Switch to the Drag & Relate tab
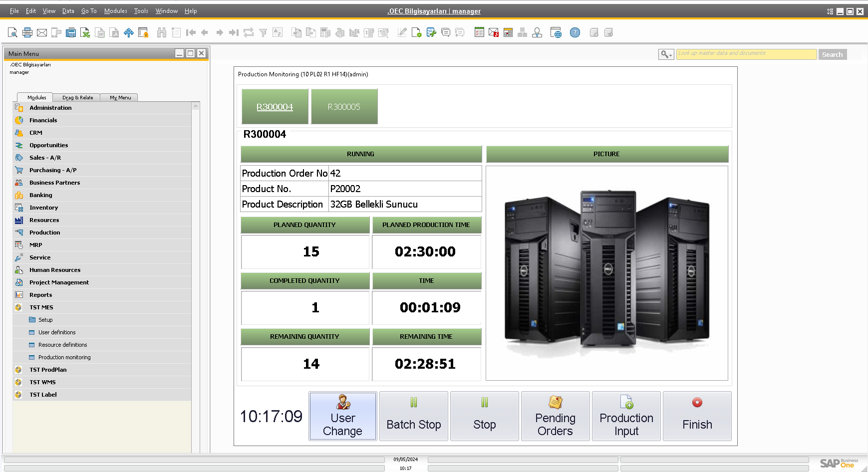 coord(77,98)
